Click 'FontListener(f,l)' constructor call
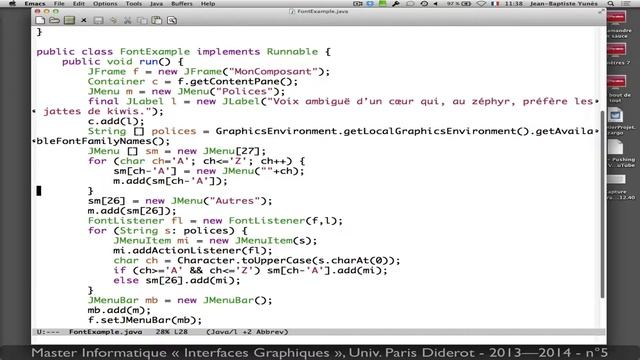Viewport: 640px width, 360px height. (x=282, y=221)
